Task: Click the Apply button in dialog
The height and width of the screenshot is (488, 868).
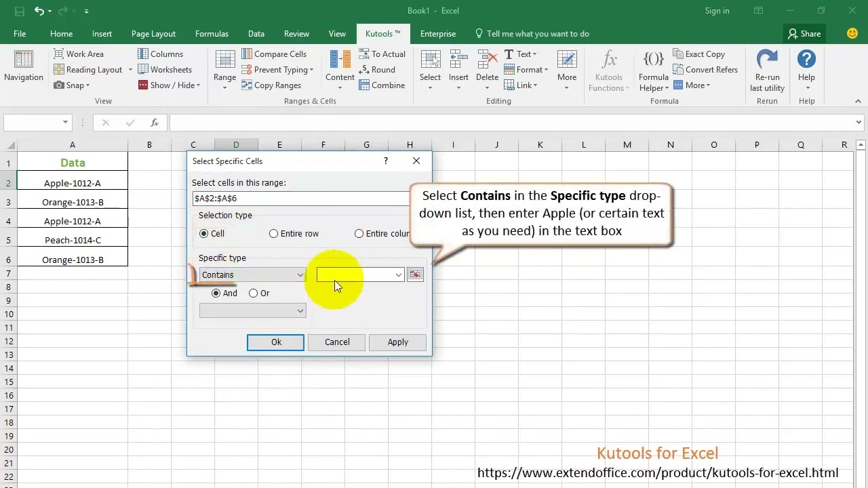Action: coord(398,342)
